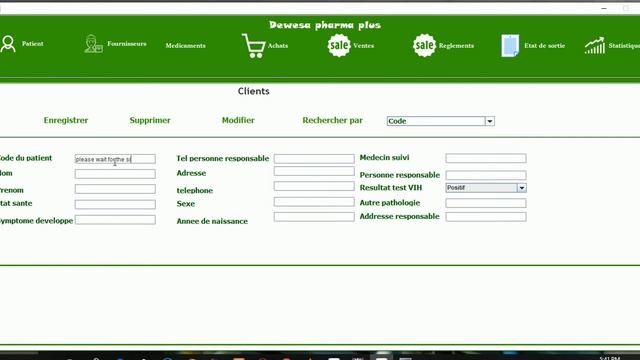The width and height of the screenshot is (640, 360).
Task: Open the Patient menu label
Action: pyautogui.click(x=33, y=44)
